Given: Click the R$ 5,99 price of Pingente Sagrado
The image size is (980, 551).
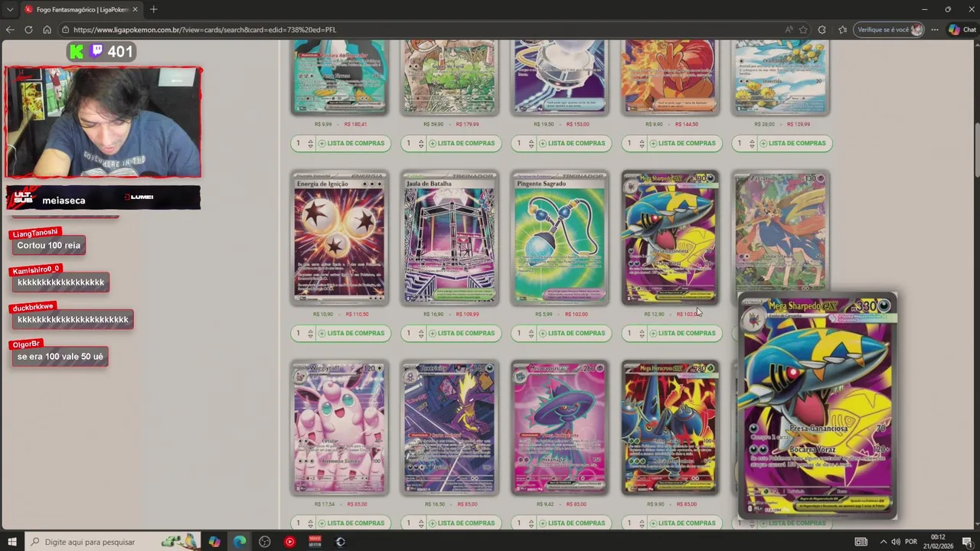Looking at the screenshot, I should [544, 315].
